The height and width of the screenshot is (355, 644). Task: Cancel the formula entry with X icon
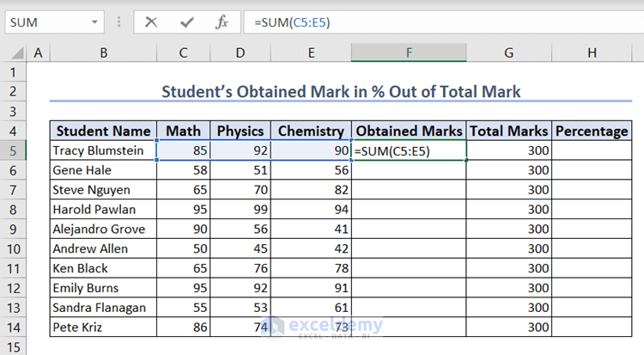coord(151,22)
